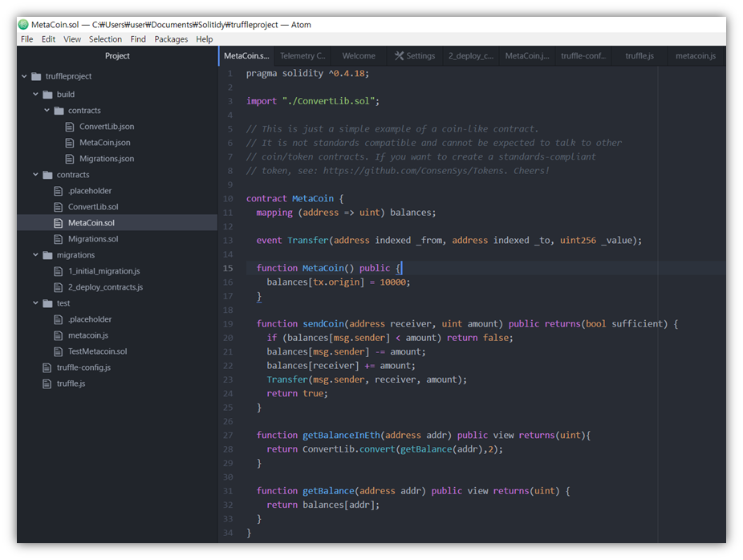The width and height of the screenshot is (743, 560).
Task: Click the truffleproject root folder icon
Action: coord(36,76)
